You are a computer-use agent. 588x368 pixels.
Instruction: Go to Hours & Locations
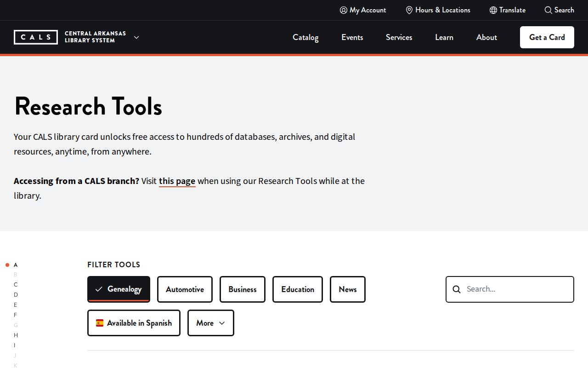(438, 10)
